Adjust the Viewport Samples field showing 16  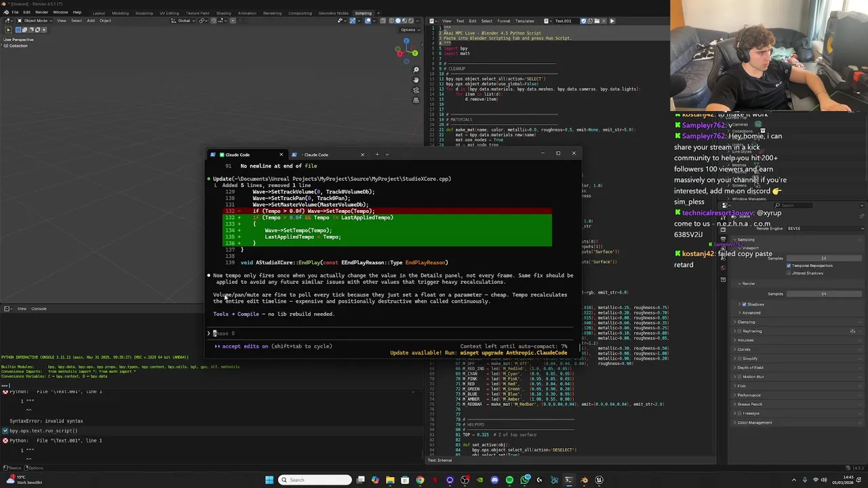(824, 258)
